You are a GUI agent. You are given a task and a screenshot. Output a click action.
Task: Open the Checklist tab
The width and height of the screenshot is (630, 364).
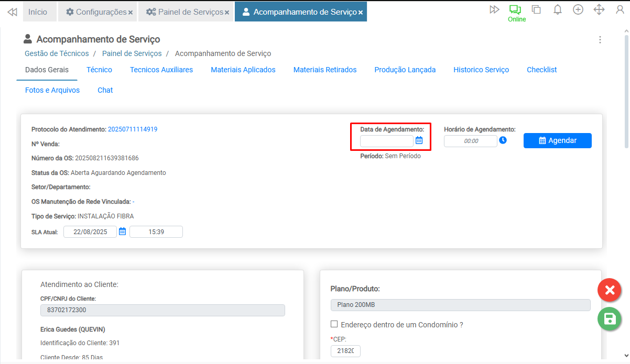pos(541,70)
